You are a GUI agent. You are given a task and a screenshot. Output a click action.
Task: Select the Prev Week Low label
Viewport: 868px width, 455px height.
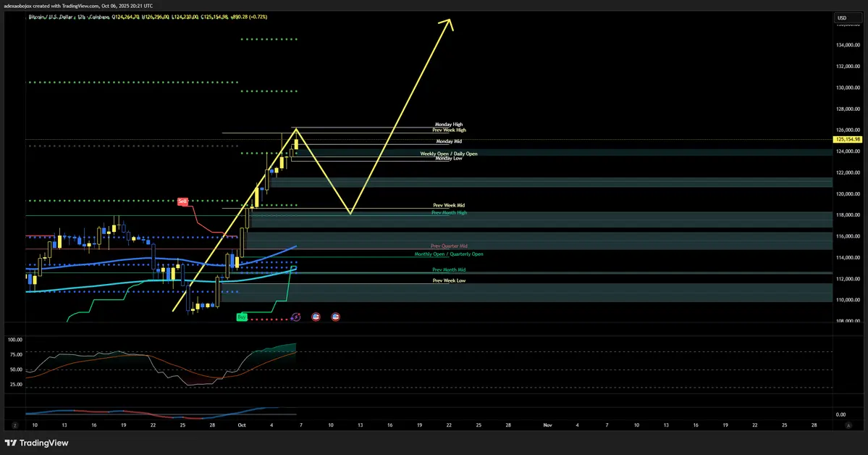point(449,281)
